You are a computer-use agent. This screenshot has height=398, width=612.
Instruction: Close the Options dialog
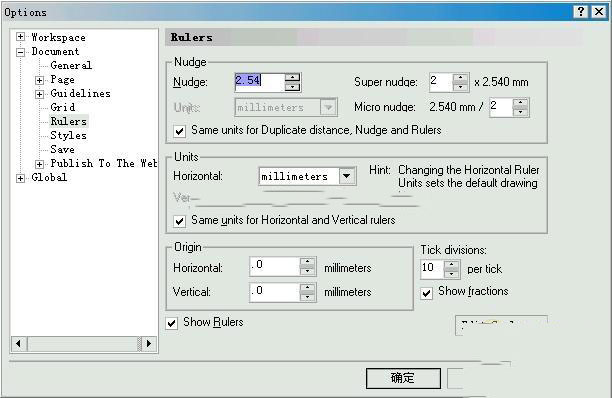coord(598,12)
